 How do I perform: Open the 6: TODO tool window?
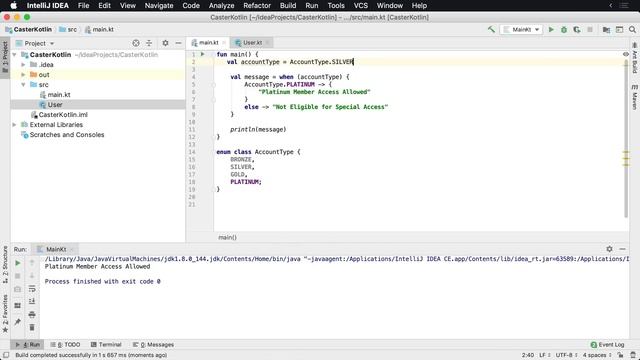pos(65,344)
